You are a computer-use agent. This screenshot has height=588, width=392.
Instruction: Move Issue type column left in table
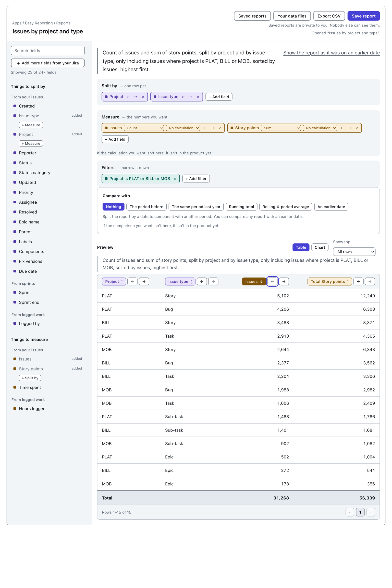coord(202,282)
